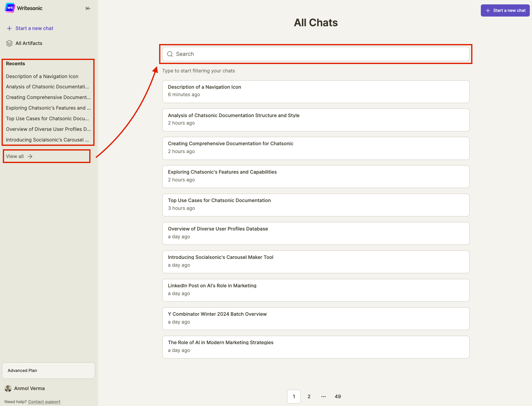Click the All Artifacts layers icon
Image resolution: width=532 pixels, height=406 pixels.
point(9,43)
